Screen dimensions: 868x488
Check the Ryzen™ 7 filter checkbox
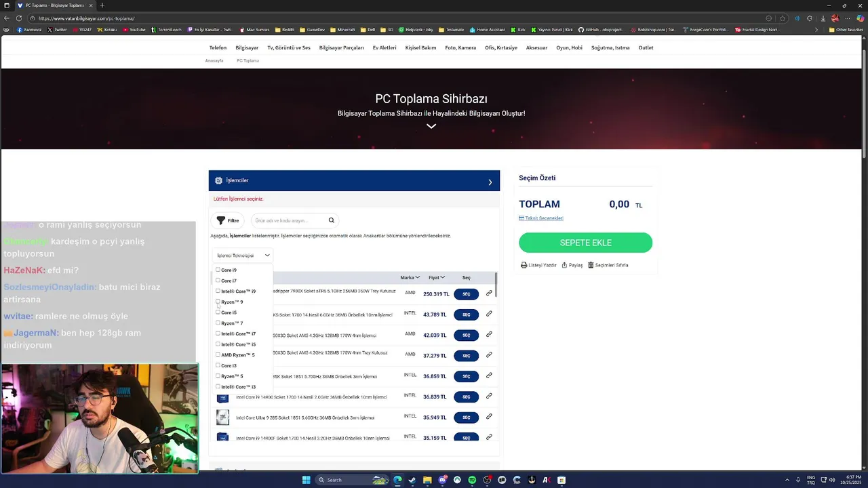coord(218,323)
